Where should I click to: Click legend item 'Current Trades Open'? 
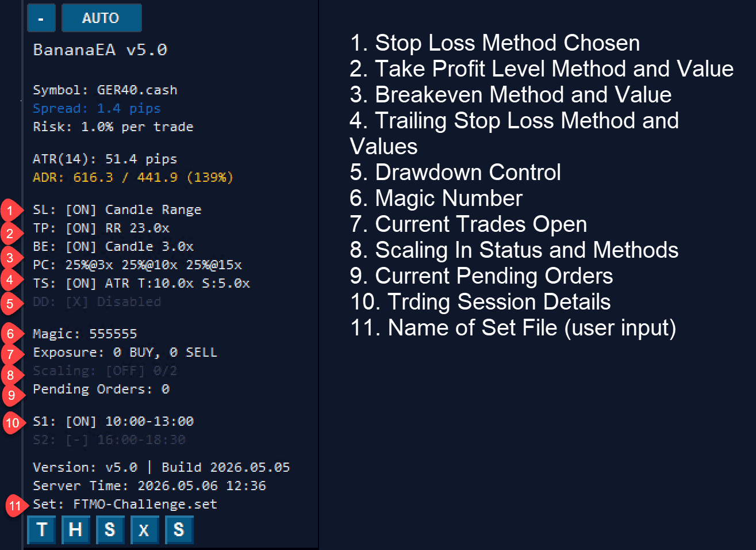469,224
